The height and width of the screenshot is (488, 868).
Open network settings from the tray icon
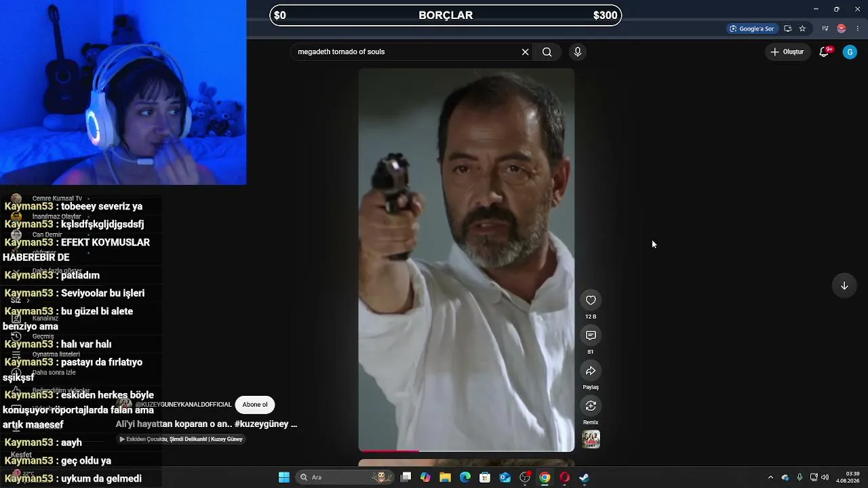[x=814, y=477]
